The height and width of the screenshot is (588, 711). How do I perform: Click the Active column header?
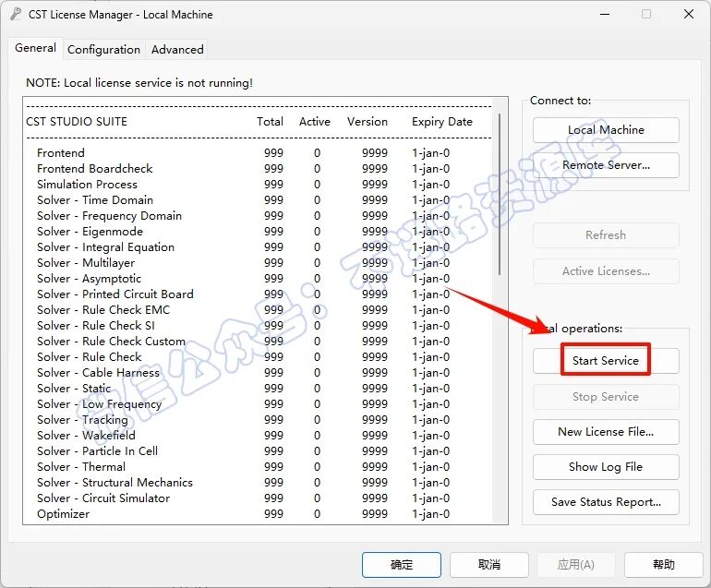click(315, 122)
